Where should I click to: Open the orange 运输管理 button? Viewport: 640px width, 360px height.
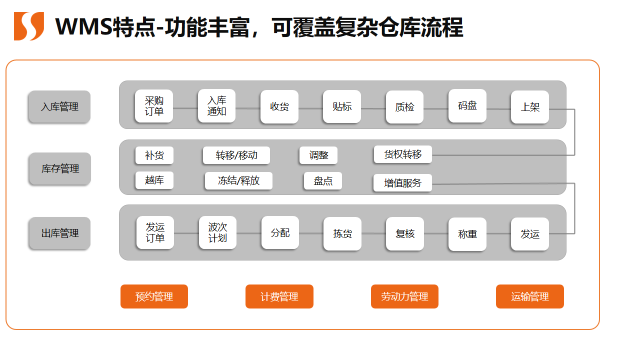tap(530, 296)
